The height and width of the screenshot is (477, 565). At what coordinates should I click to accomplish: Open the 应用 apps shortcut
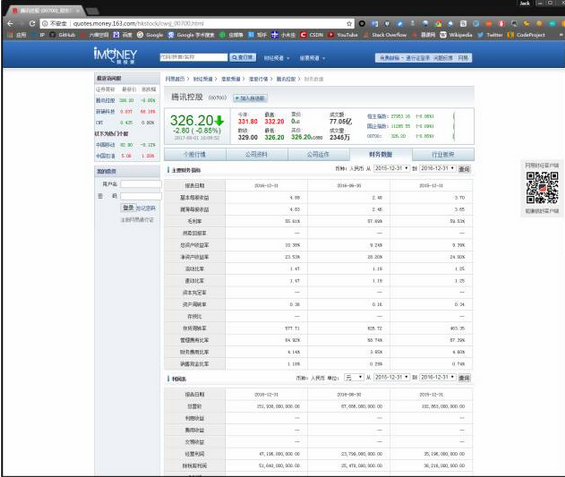click(x=17, y=35)
